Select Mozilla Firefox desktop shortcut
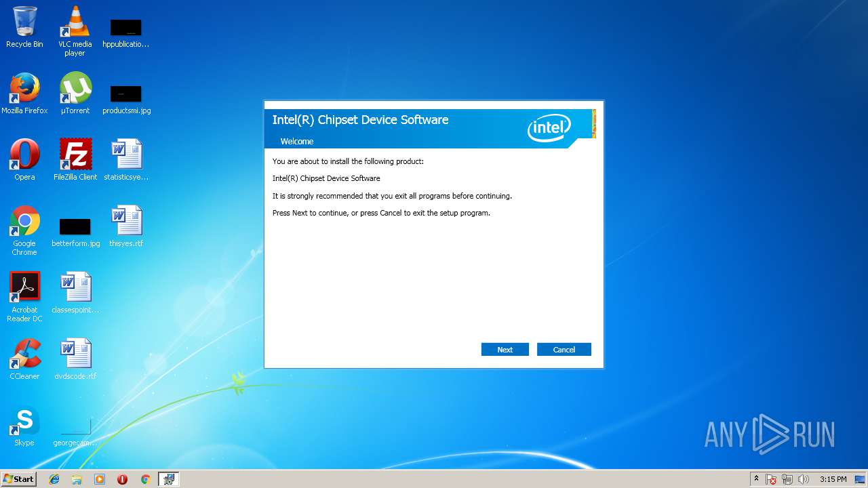The image size is (868, 488). click(24, 94)
